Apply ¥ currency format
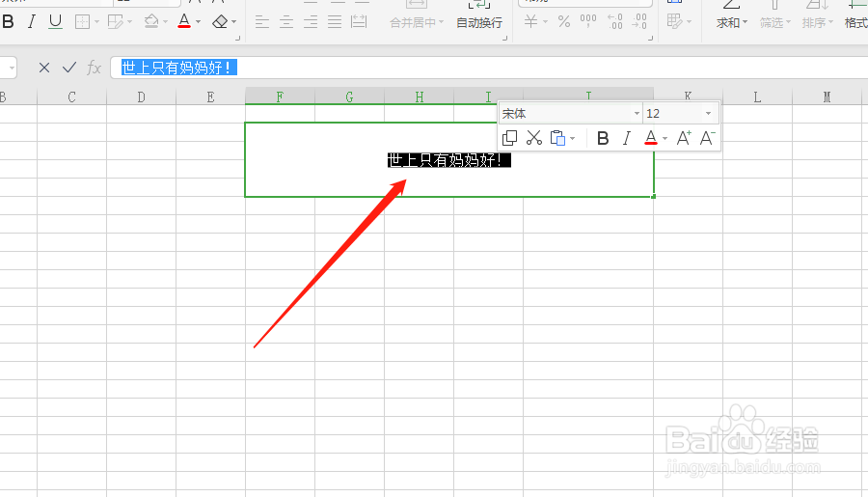Screen dimensions: 868x497 pyautogui.click(x=530, y=22)
